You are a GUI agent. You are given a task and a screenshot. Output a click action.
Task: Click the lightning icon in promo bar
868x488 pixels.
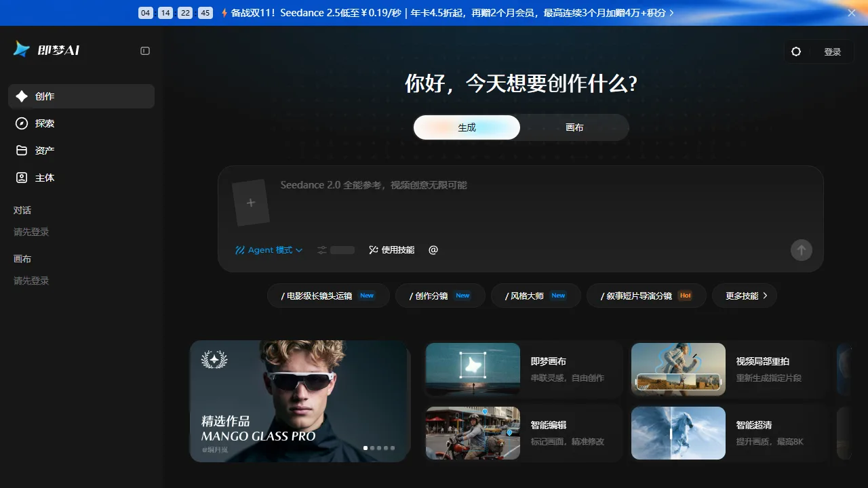pos(224,13)
